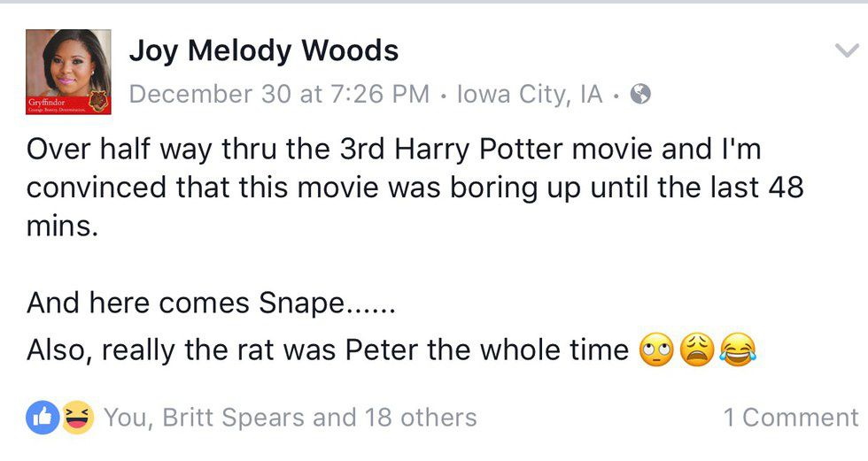This screenshot has width=868, height=461.
Task: Open the post options chevron dropdown
Action: pos(847,51)
